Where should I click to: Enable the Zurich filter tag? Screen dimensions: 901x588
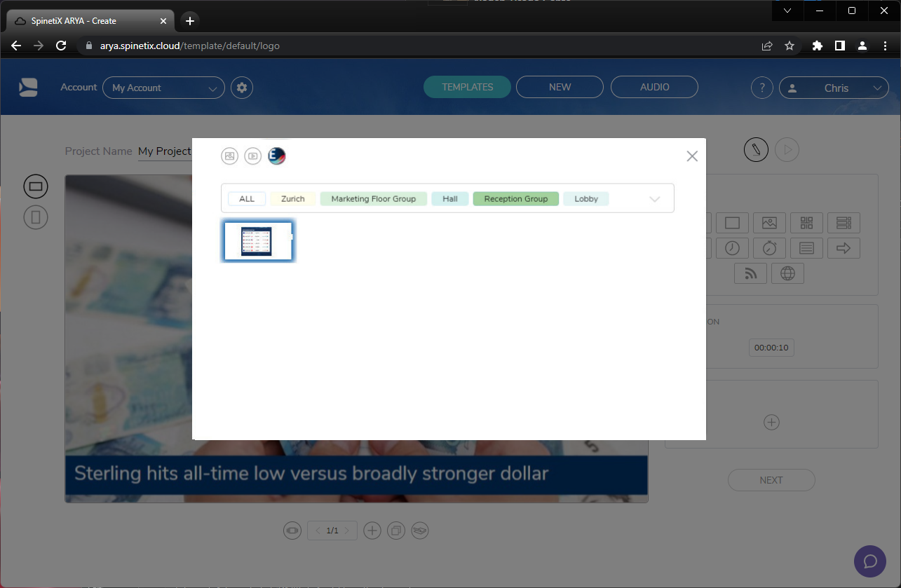coord(292,198)
